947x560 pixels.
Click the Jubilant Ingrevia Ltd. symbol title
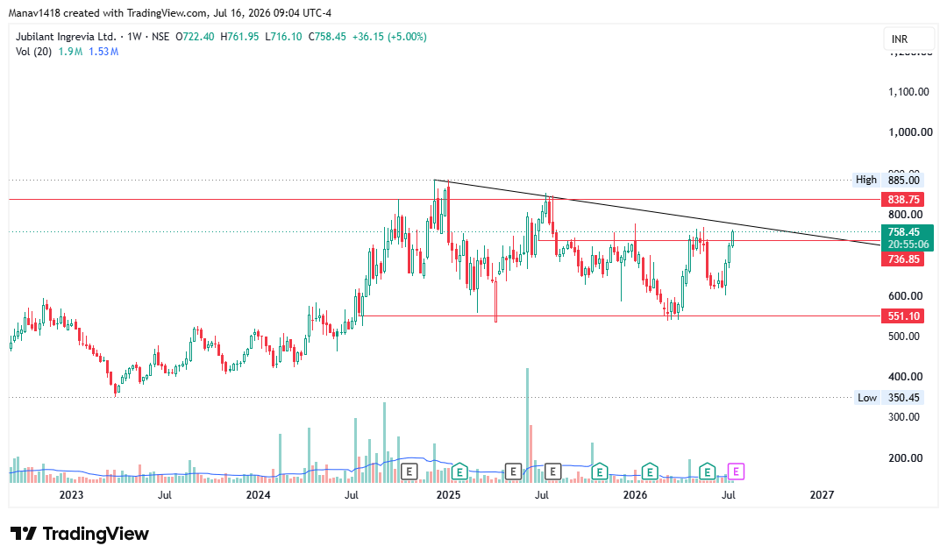pos(65,37)
